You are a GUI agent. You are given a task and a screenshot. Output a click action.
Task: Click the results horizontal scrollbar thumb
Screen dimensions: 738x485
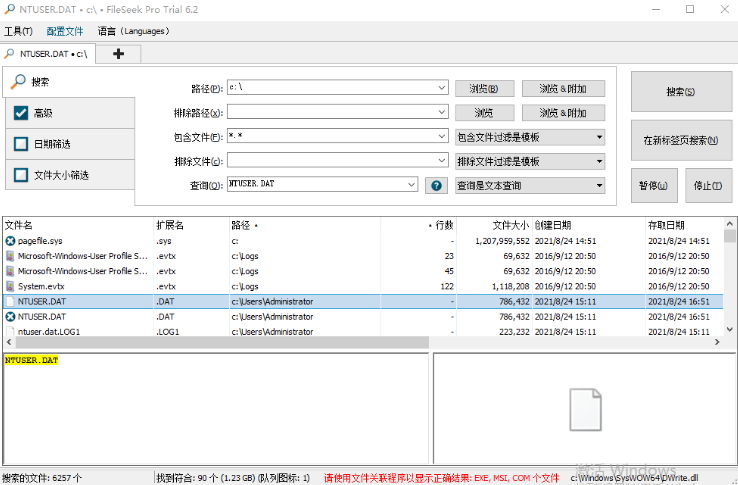[x=221, y=342]
